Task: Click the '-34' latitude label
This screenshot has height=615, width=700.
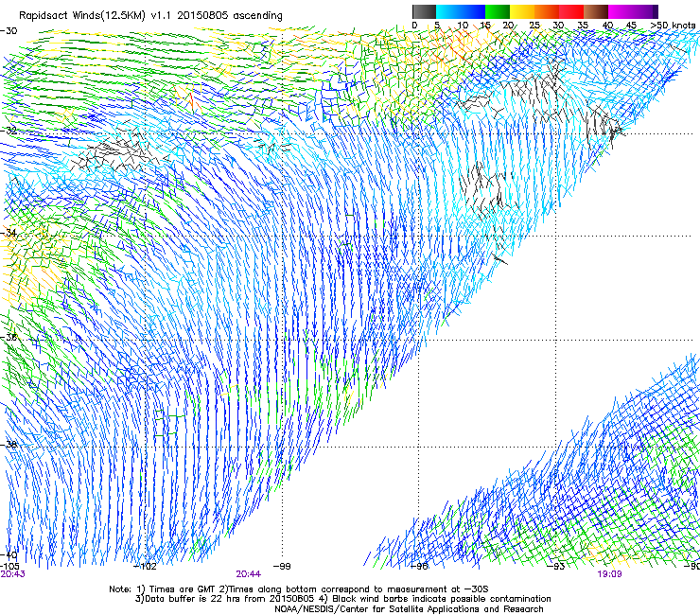Action: (9, 233)
